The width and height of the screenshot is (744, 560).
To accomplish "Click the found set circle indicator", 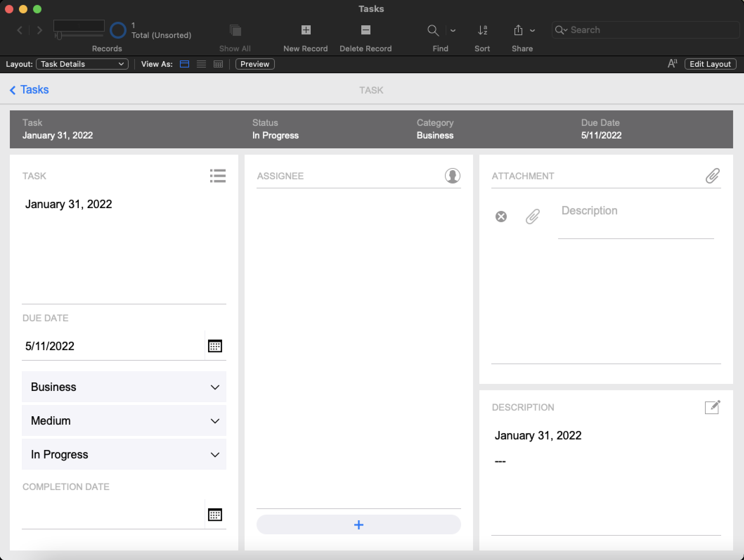I will click(118, 30).
